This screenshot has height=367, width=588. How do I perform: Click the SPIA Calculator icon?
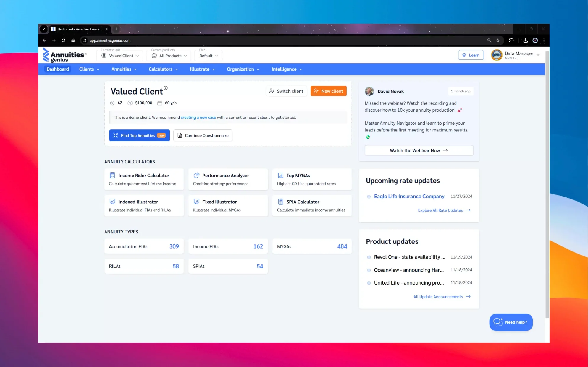[x=281, y=202]
